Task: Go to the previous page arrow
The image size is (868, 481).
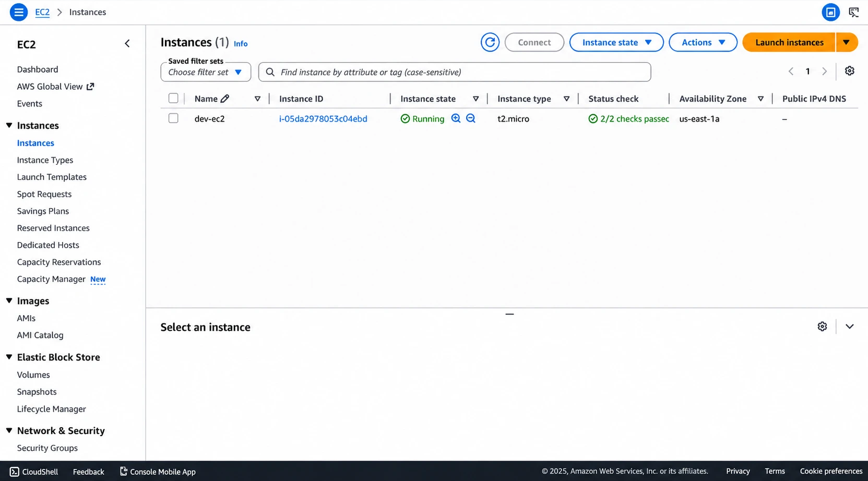Action: 791,71
